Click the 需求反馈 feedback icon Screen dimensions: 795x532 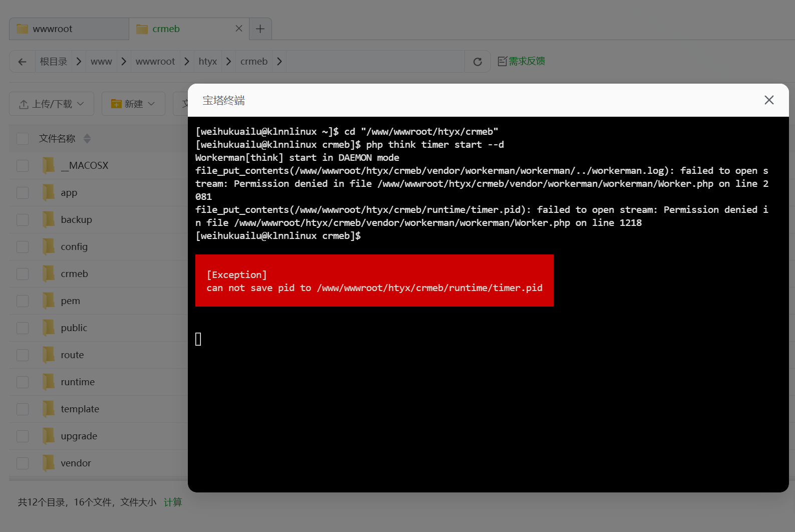(x=502, y=61)
